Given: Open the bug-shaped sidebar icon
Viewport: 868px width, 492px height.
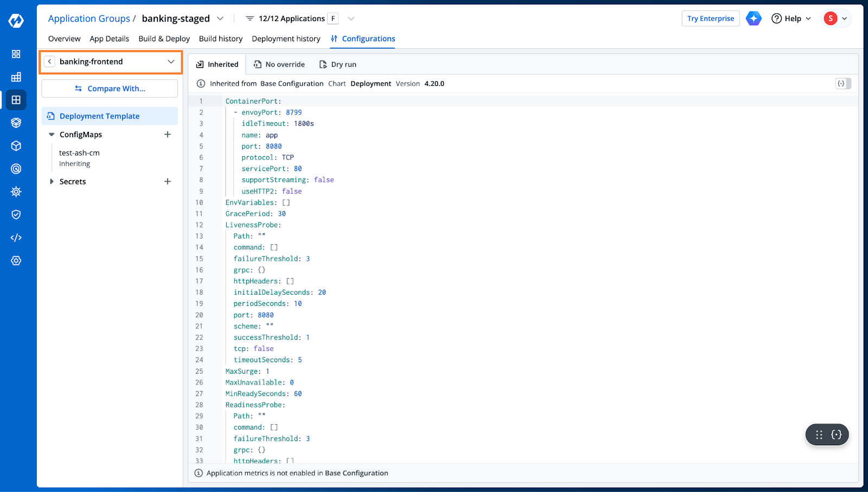Looking at the screenshot, I should click(16, 191).
